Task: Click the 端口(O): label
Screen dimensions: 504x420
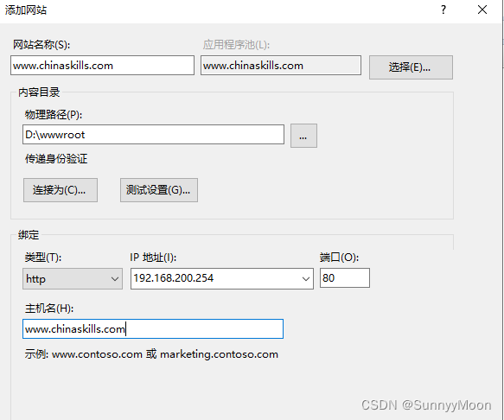Action: (339, 258)
